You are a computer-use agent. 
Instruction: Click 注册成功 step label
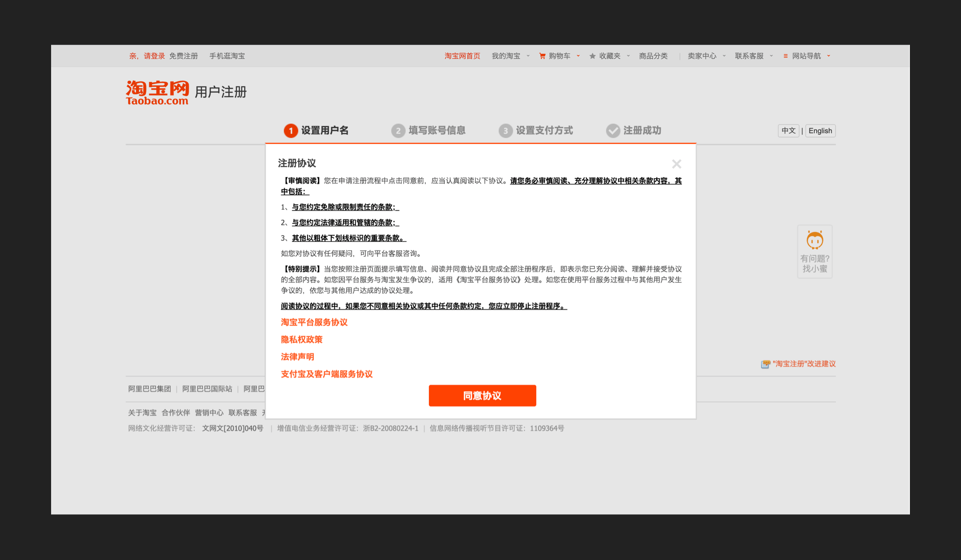pyautogui.click(x=642, y=130)
